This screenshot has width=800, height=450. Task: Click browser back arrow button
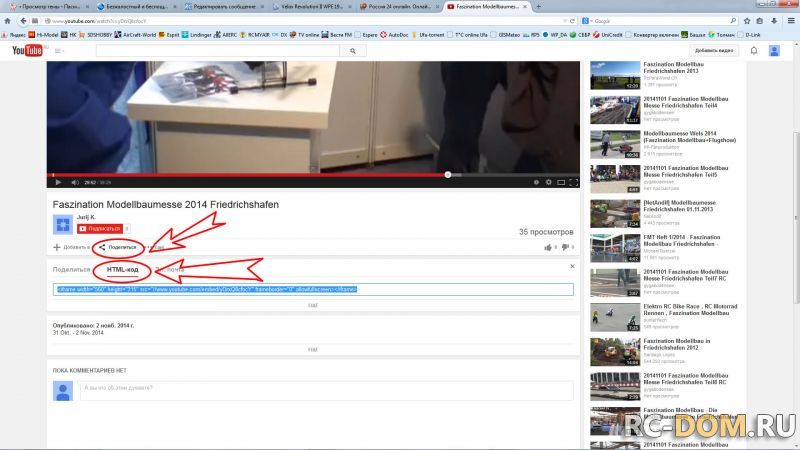tap(23, 21)
